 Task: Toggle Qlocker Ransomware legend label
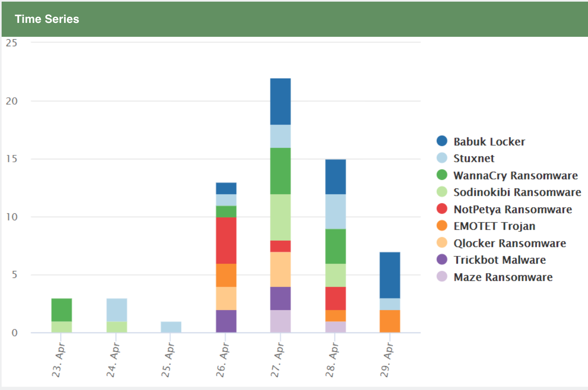tap(510, 243)
